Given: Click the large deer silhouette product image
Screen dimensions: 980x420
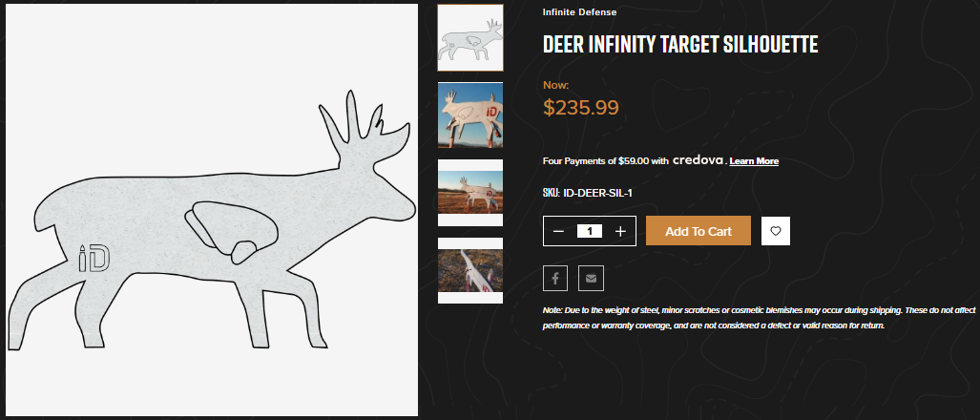Looking at the screenshot, I should [x=210, y=210].
